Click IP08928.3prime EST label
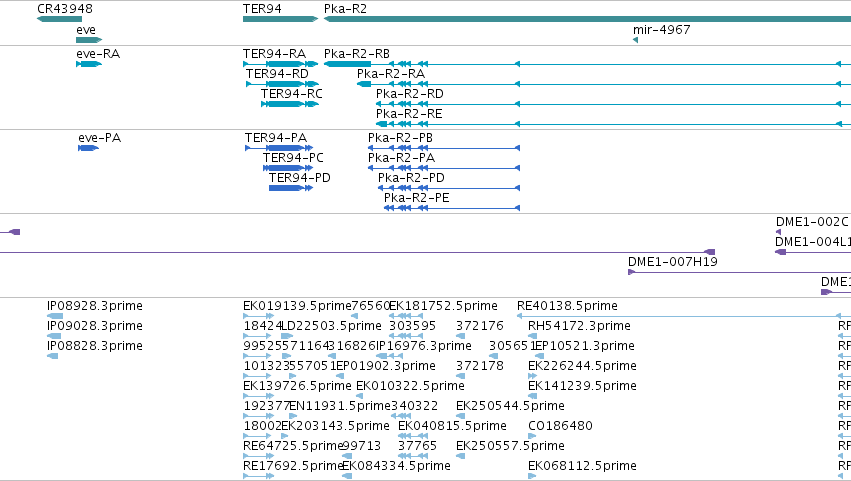 (x=95, y=306)
